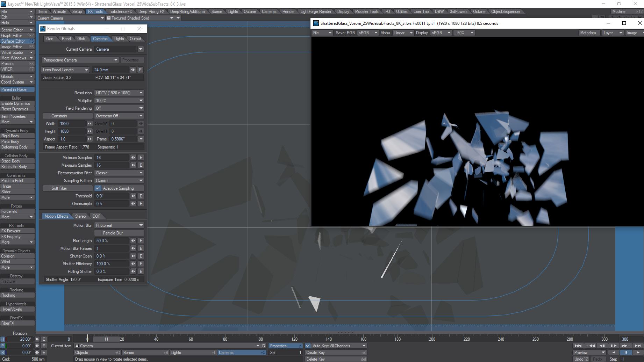Play the animation forward
644x362 pixels.
pos(637,353)
